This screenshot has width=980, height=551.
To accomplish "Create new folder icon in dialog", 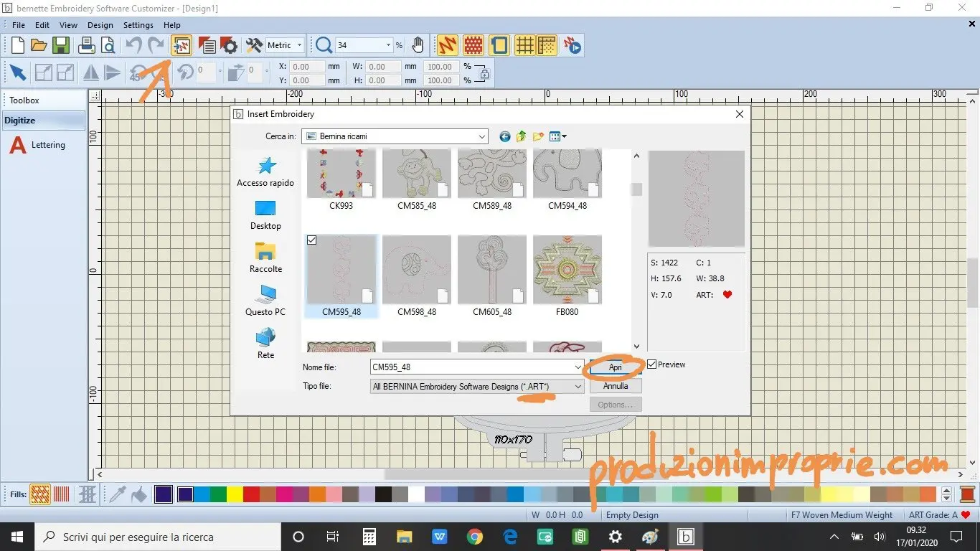I will coord(537,136).
